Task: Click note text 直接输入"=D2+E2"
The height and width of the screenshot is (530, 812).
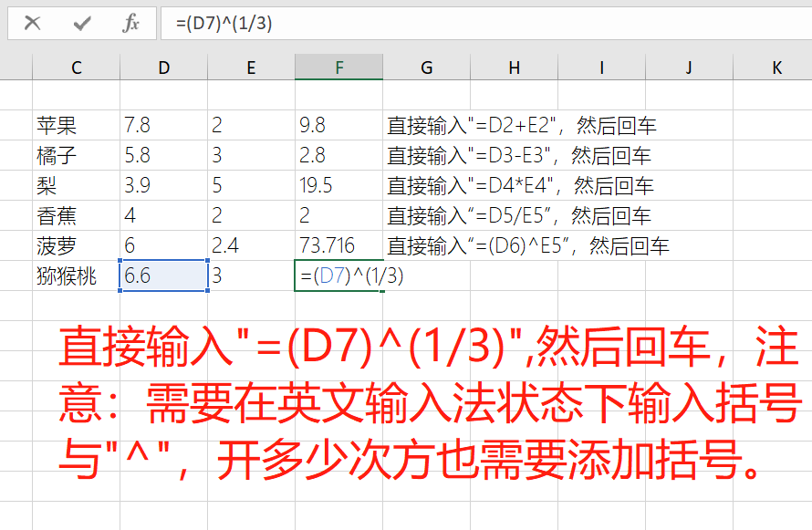Action: 472,125
